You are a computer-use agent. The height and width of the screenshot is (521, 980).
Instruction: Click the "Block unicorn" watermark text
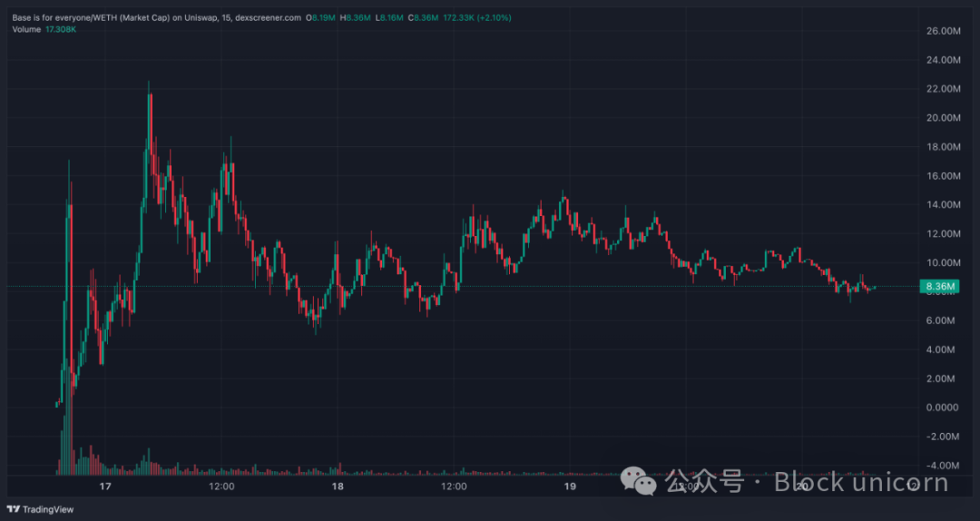pyautogui.click(x=861, y=482)
